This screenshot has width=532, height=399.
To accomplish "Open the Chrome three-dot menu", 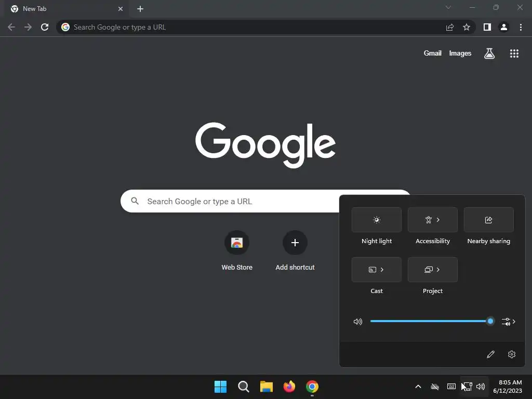I will tap(521, 27).
